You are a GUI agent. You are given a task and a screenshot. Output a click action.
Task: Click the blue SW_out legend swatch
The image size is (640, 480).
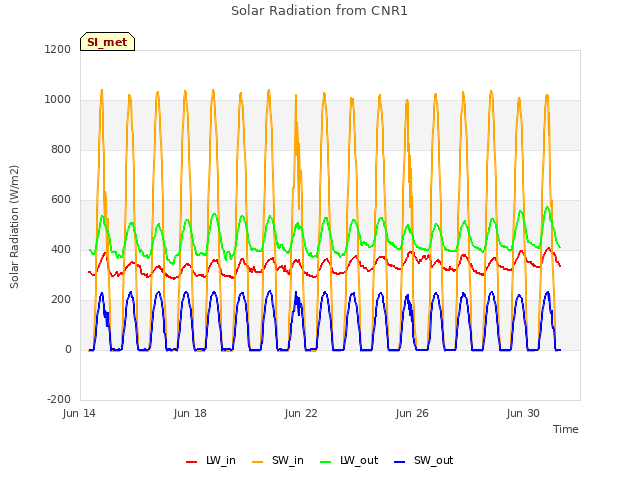click(x=400, y=462)
